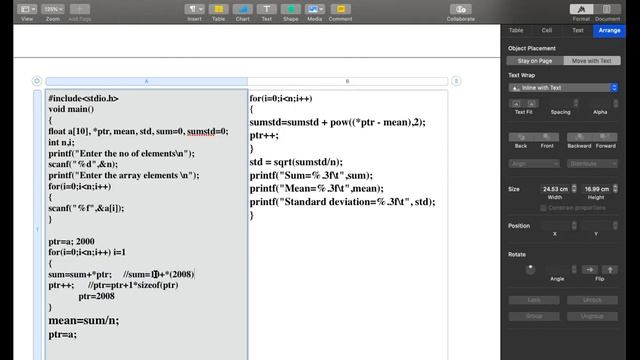
Task: Switch to the Text inspector tab
Action: click(578, 31)
